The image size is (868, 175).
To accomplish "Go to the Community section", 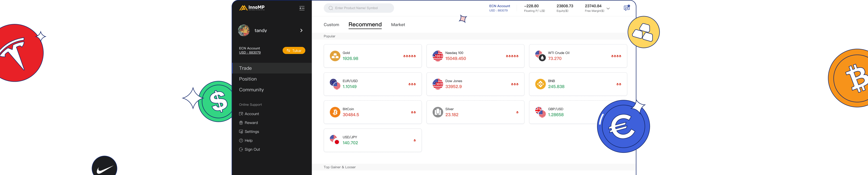I will (251, 90).
